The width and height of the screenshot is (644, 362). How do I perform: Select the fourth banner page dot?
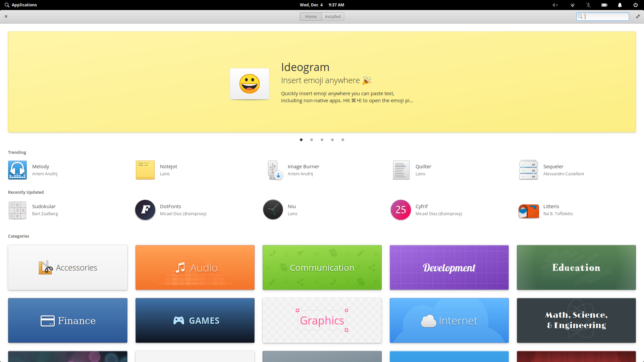tap(332, 140)
